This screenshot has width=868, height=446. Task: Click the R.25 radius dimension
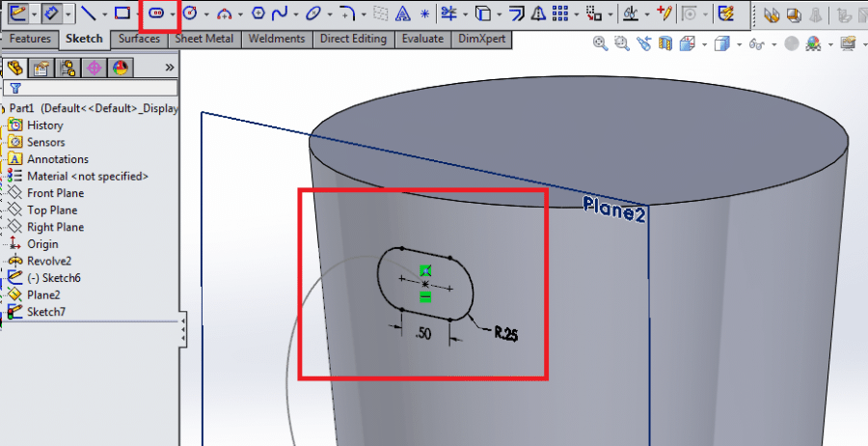(x=506, y=333)
